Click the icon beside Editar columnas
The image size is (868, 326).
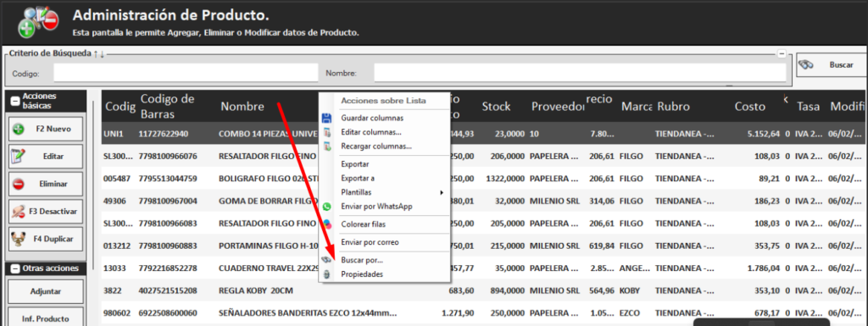[326, 133]
